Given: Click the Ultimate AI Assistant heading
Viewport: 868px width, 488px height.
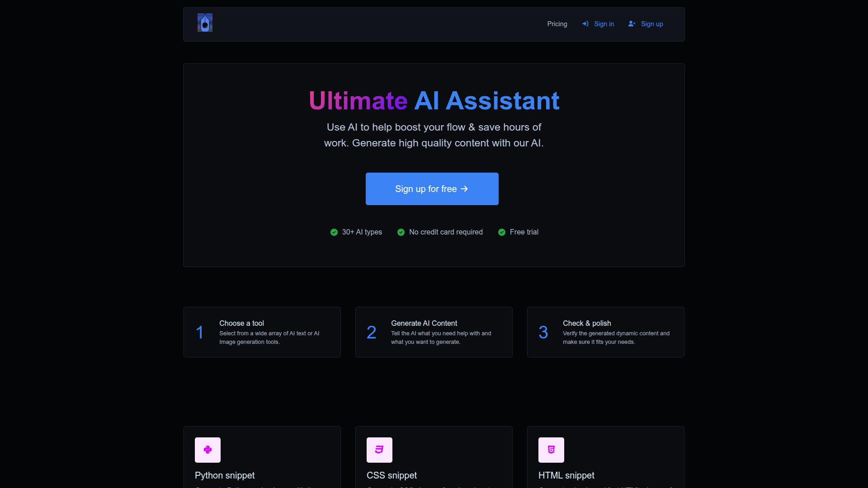Looking at the screenshot, I should tap(434, 100).
